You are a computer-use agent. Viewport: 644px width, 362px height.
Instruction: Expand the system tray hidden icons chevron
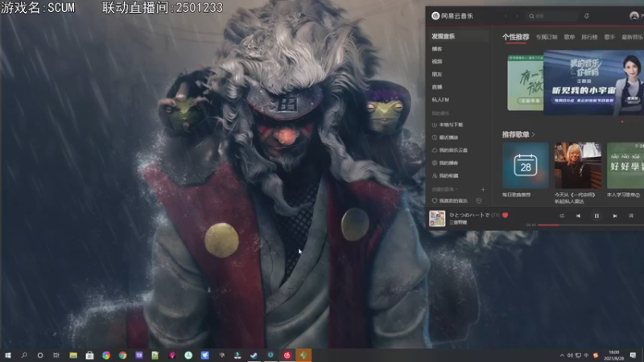pos(561,356)
